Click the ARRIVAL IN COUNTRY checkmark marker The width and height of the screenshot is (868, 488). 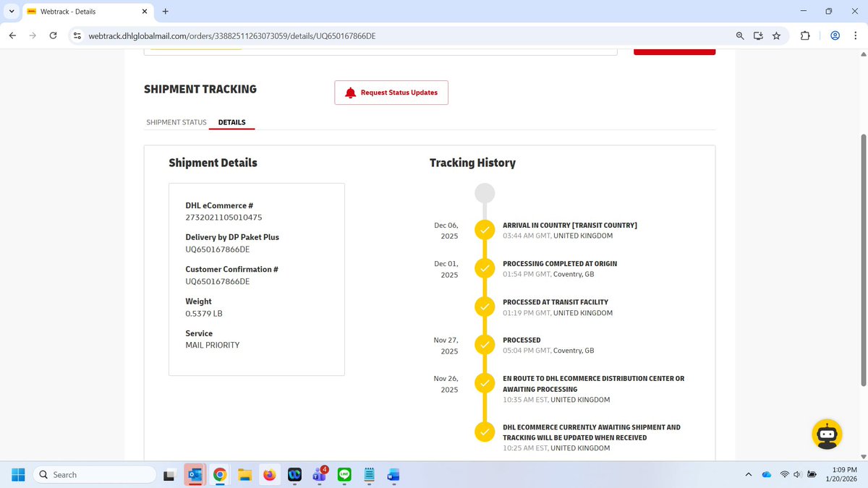485,231
